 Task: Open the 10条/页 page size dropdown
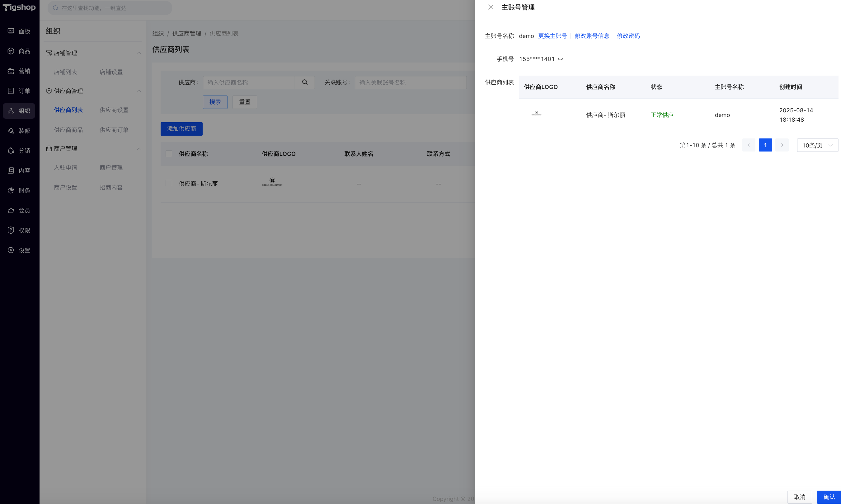817,145
